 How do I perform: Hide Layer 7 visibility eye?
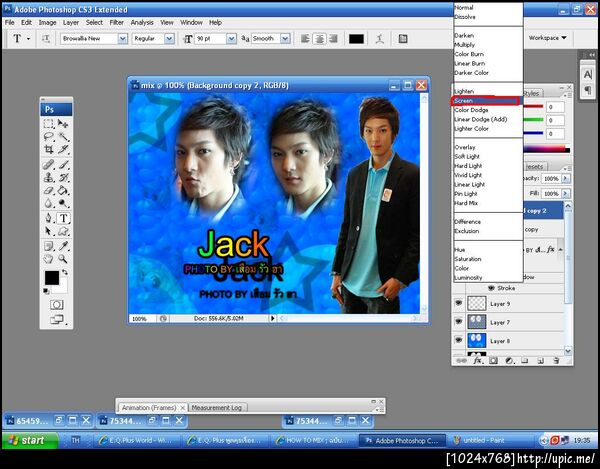coord(458,322)
